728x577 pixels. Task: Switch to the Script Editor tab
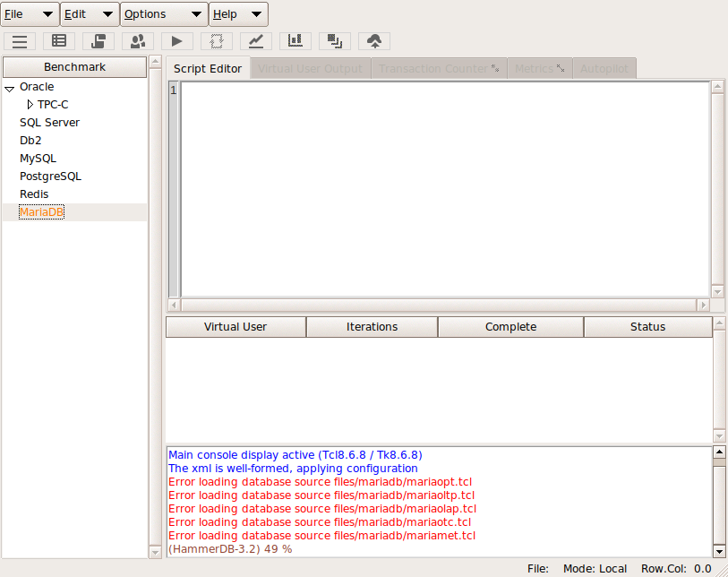208,69
